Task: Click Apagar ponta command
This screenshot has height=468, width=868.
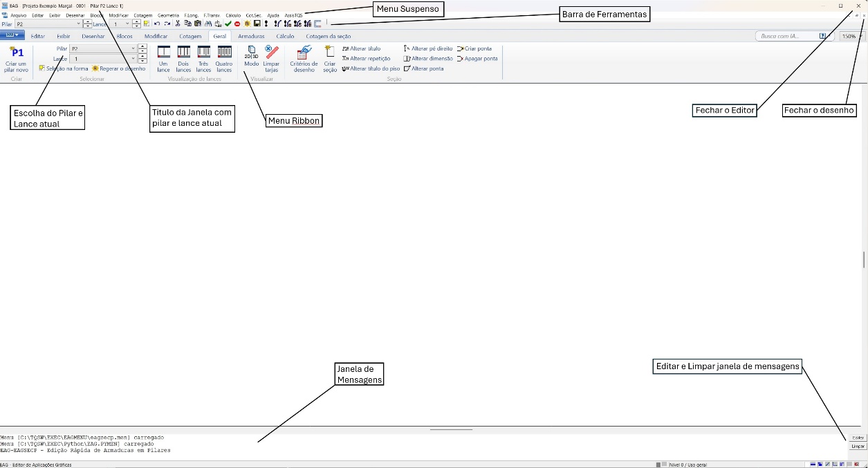Action: (477, 59)
